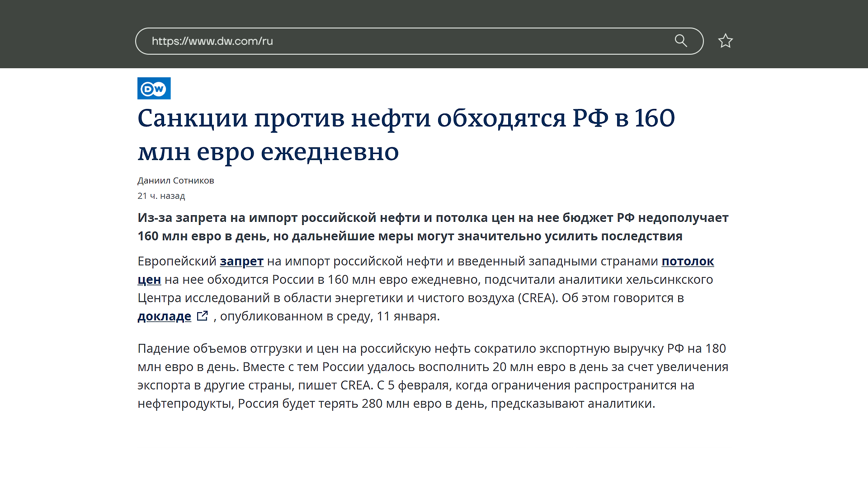Click the external-link icon beside 'докладе'

click(203, 316)
